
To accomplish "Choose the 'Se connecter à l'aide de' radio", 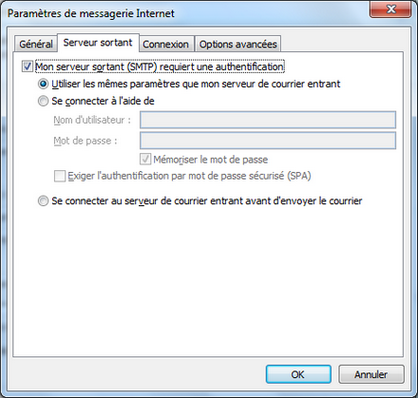I will coord(43,101).
